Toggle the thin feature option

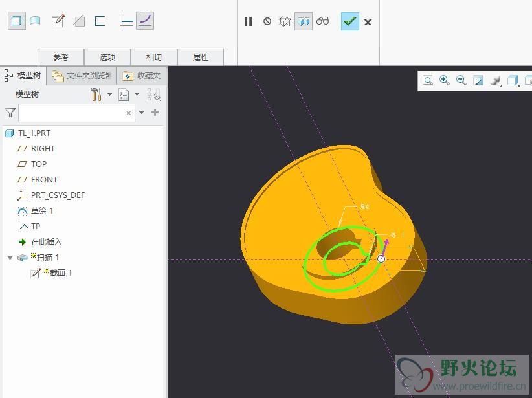point(100,21)
